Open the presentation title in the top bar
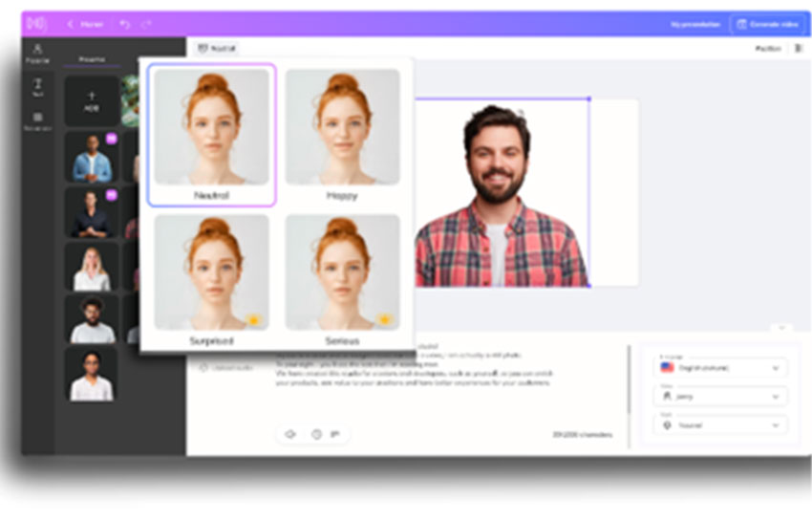The image size is (812, 520). coord(694,24)
